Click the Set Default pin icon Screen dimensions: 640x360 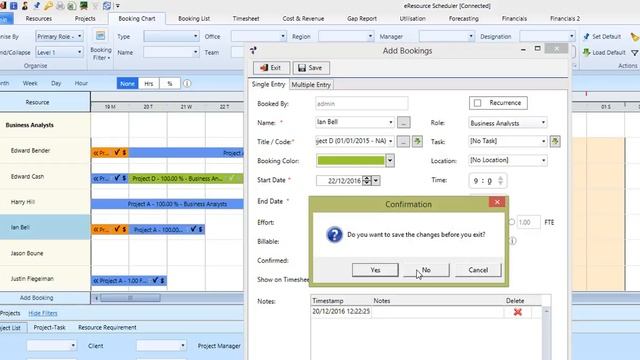pos(587,36)
